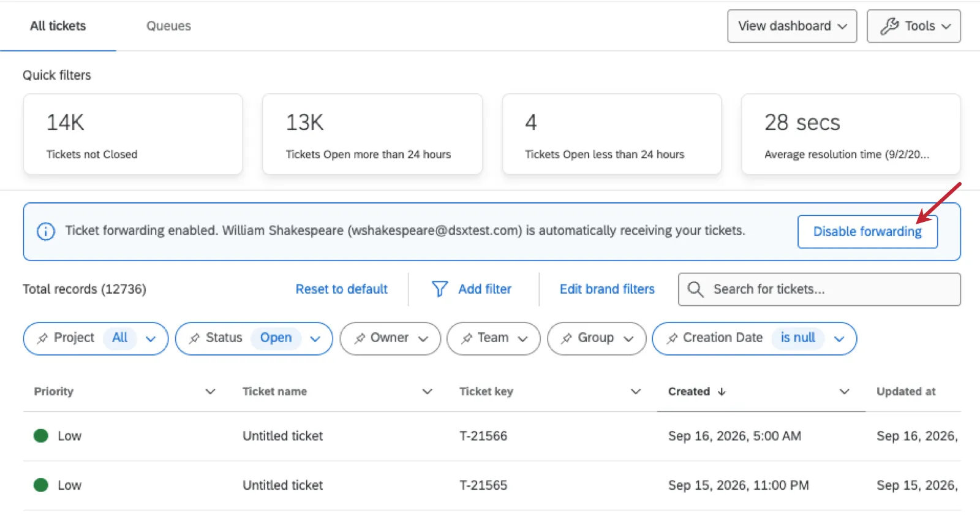Click the Total records (12736) label
Image resolution: width=980 pixels, height=521 pixels.
85,289
